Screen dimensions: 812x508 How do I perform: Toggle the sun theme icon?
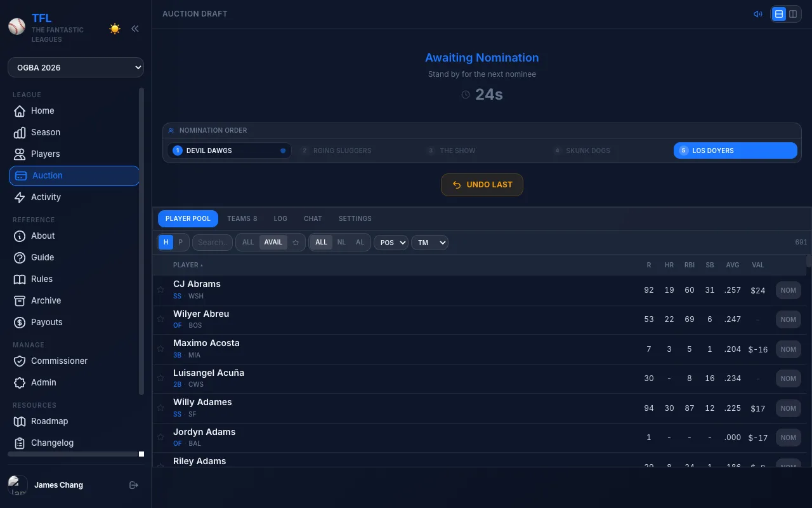coord(115,28)
